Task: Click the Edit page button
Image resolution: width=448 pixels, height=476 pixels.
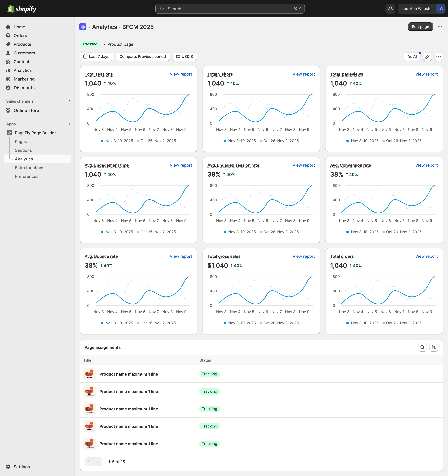Action: point(420,27)
